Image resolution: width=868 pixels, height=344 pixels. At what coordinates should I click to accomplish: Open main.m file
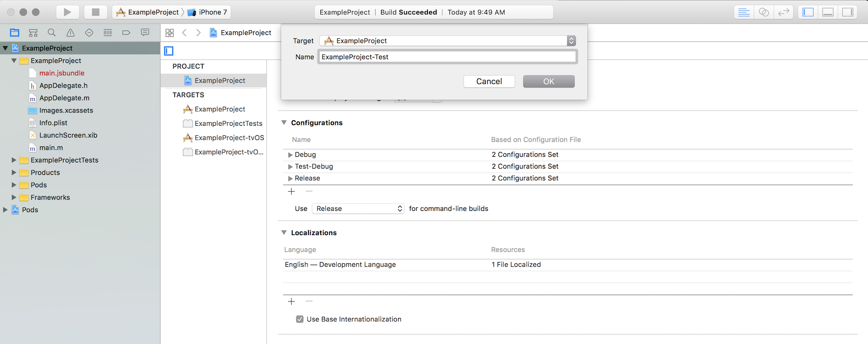(x=51, y=148)
